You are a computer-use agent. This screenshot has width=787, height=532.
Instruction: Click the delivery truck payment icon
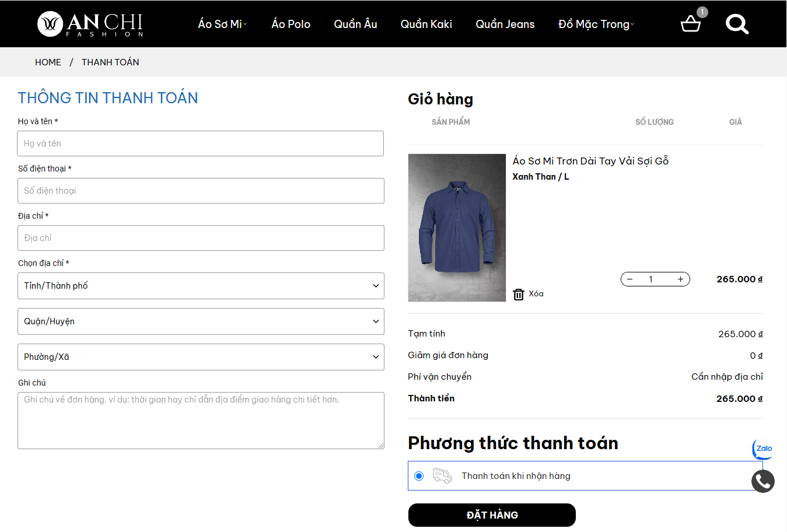pyautogui.click(x=442, y=475)
